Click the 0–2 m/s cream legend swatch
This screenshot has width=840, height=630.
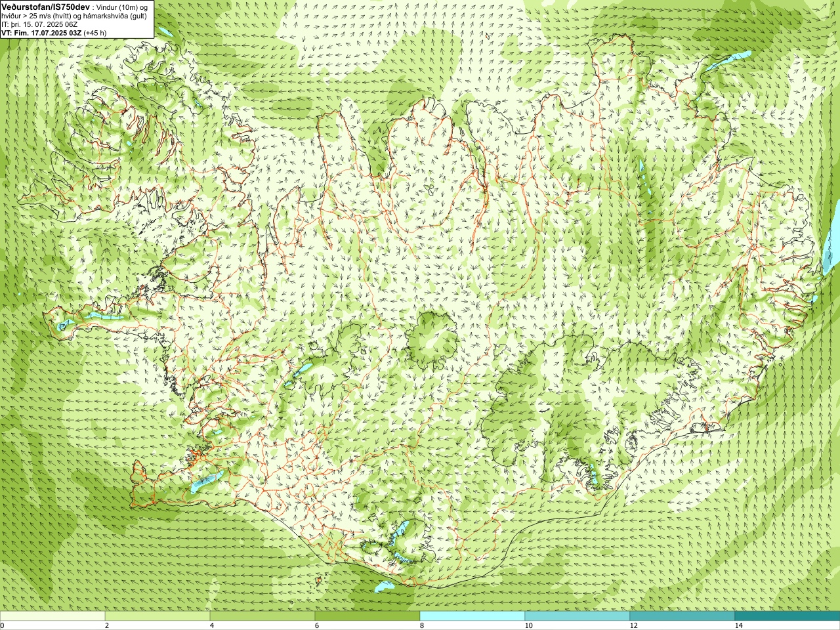(52, 616)
